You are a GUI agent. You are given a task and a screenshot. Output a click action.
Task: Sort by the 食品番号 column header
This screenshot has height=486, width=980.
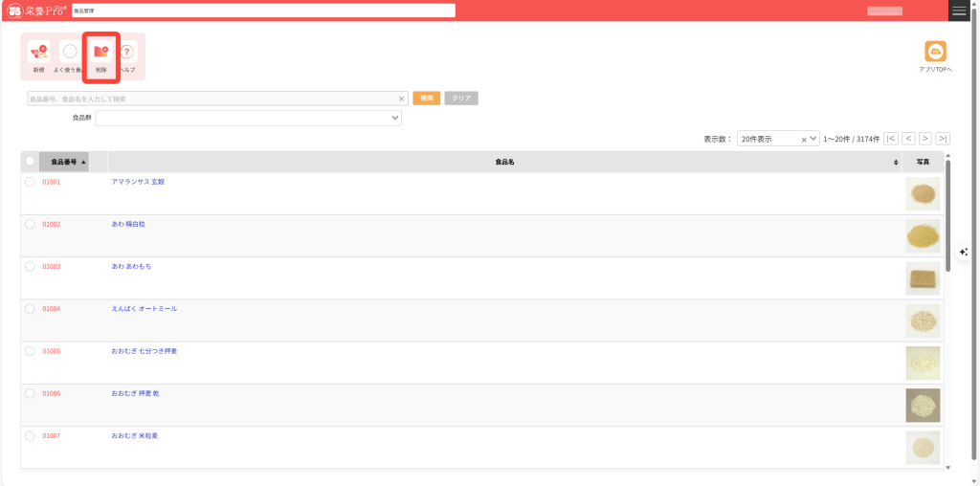(64, 162)
